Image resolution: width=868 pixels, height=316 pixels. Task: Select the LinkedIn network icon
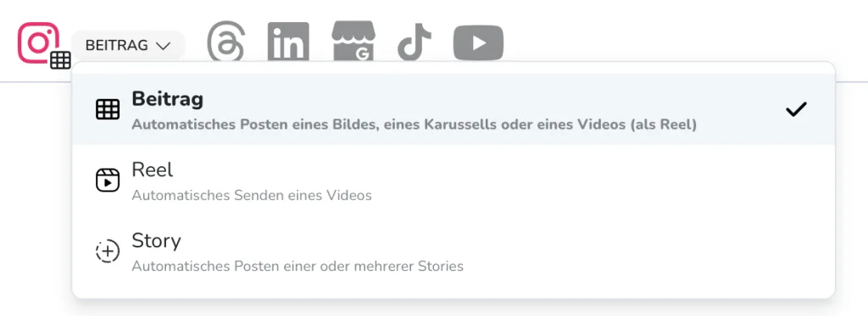(x=288, y=42)
